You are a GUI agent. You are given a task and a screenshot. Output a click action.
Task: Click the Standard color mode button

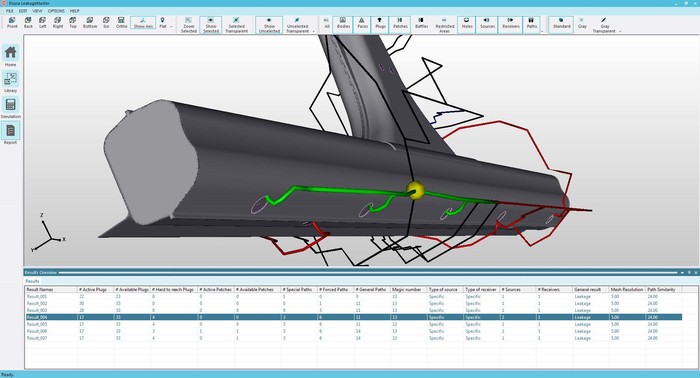pyautogui.click(x=561, y=23)
